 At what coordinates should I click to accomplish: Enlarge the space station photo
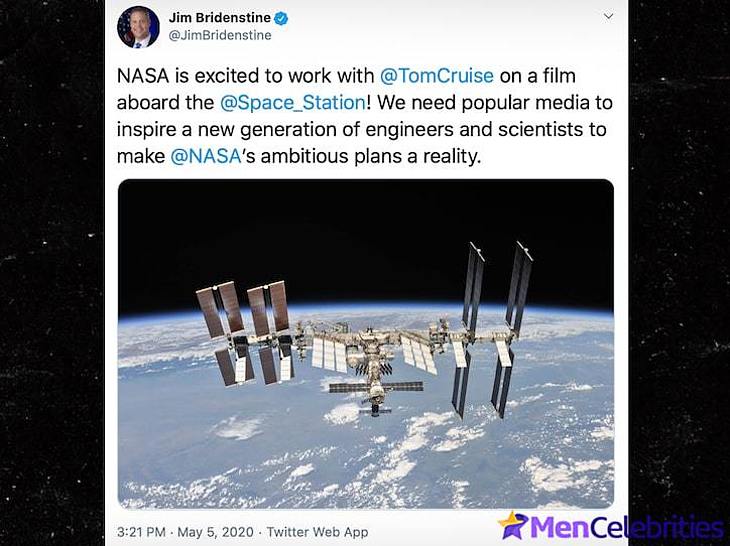[x=365, y=344]
